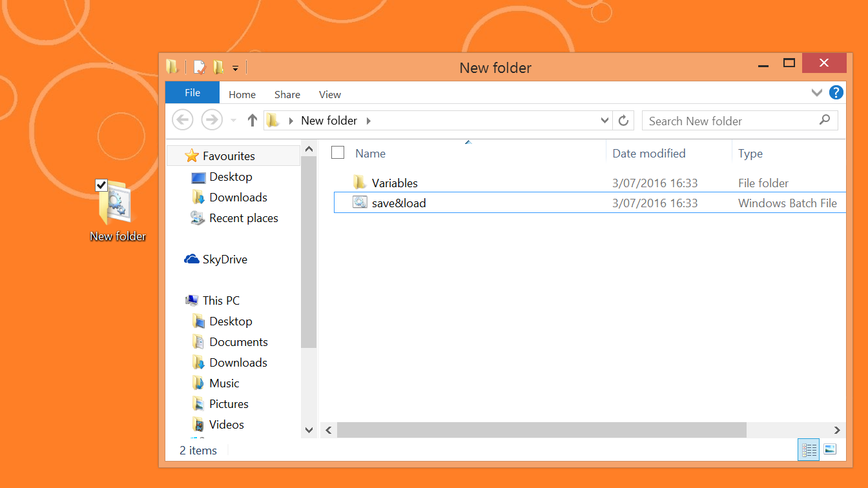Expand the address bar dropdown

604,120
